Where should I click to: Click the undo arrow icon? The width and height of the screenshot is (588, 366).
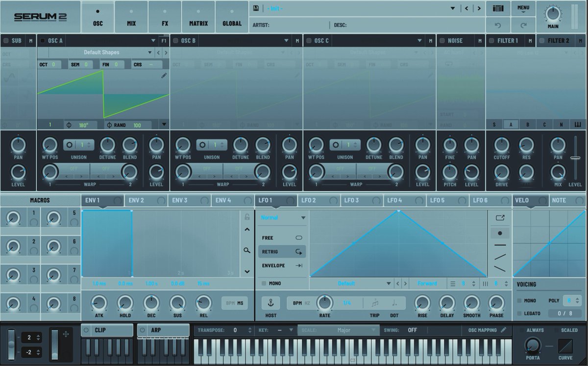click(498, 25)
